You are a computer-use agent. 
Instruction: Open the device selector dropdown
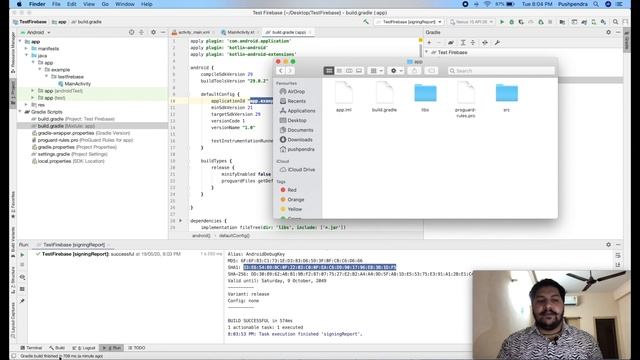471,22
